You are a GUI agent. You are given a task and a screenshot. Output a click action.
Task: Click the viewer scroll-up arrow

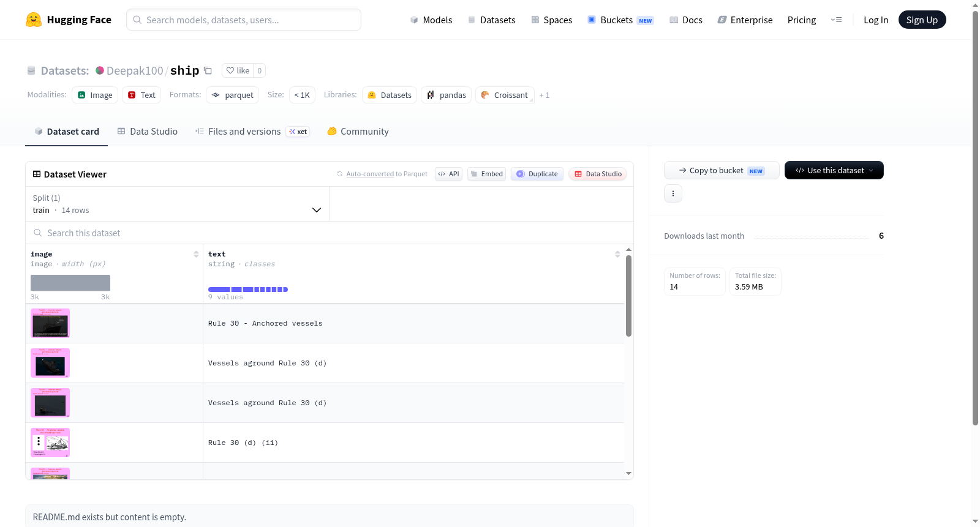coord(628,250)
